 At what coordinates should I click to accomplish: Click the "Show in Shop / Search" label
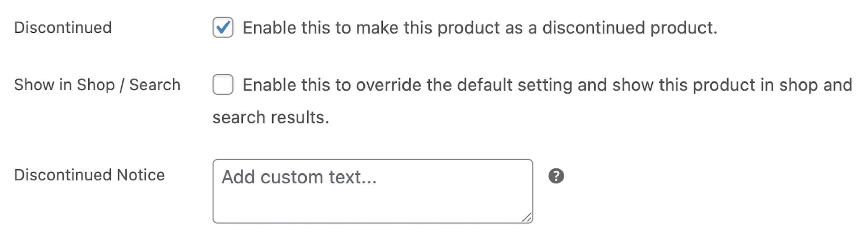click(97, 85)
